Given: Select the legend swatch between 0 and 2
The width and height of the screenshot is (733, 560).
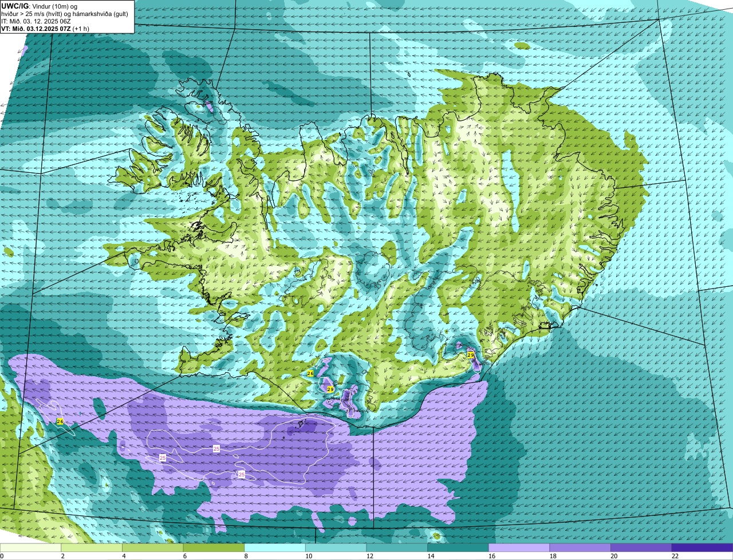Looking at the screenshot, I should click(x=30, y=547).
